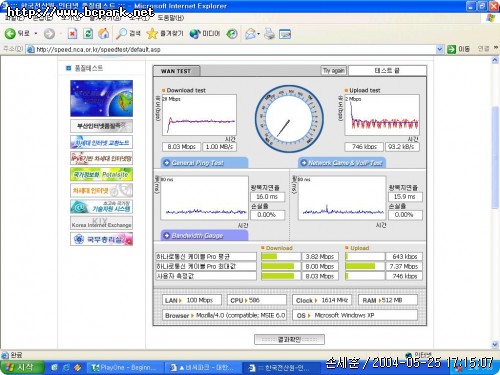This screenshot has height=375, width=500.
Task: Open the Search magnifier toolbar button
Action: [128, 34]
